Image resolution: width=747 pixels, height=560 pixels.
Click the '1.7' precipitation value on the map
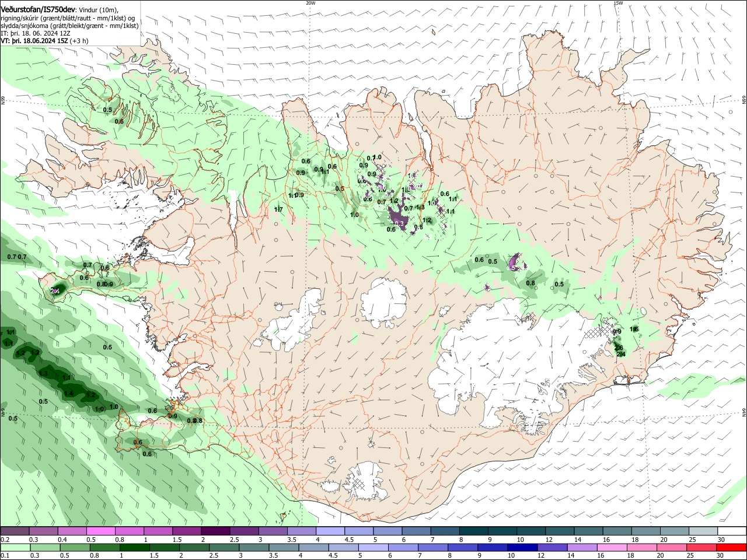pyautogui.click(x=278, y=209)
